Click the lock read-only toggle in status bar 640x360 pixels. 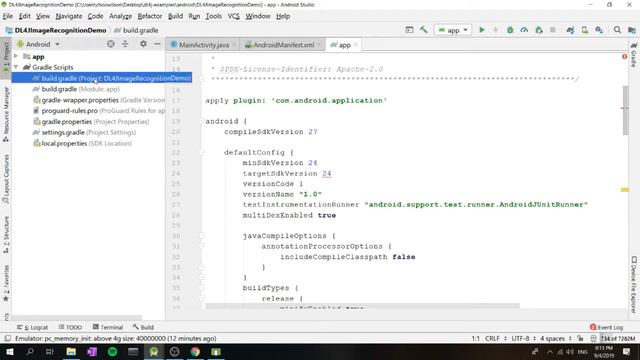tap(580, 338)
